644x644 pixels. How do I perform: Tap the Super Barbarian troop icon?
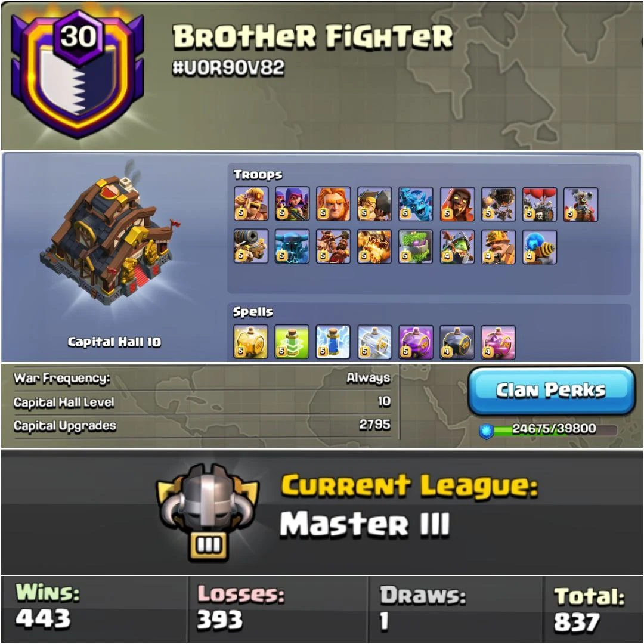[251, 204]
